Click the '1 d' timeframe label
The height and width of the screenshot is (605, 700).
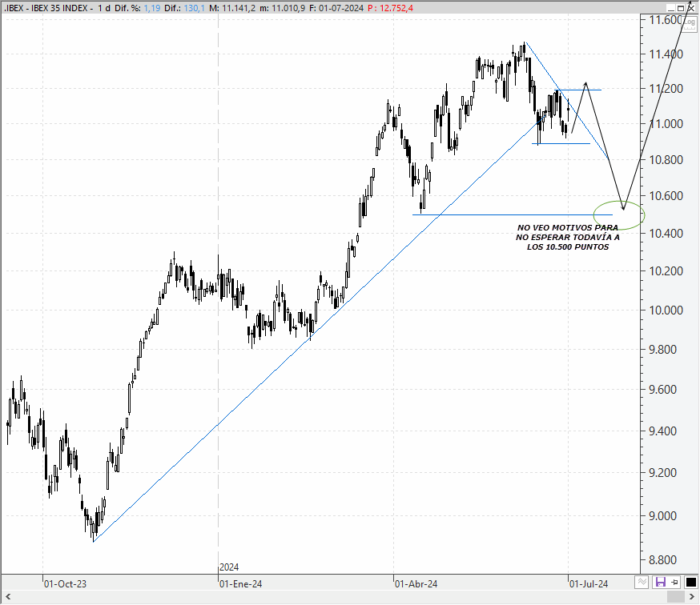(104, 9)
